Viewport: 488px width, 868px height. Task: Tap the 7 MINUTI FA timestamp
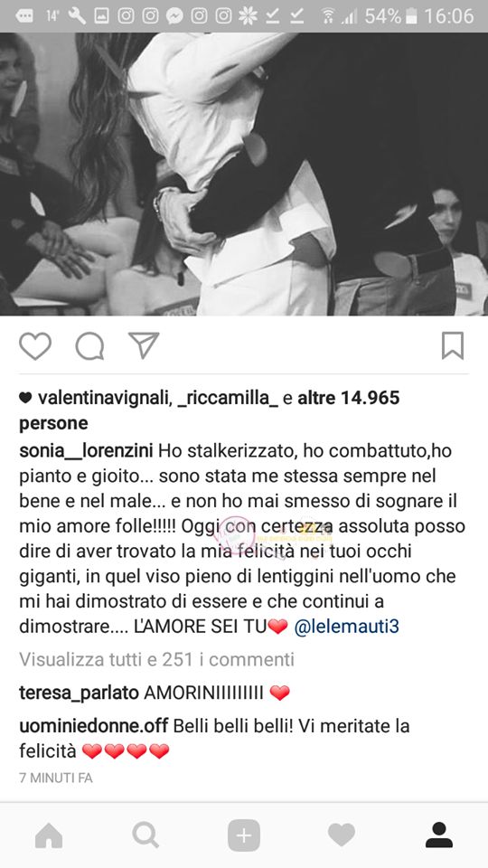click(56, 778)
